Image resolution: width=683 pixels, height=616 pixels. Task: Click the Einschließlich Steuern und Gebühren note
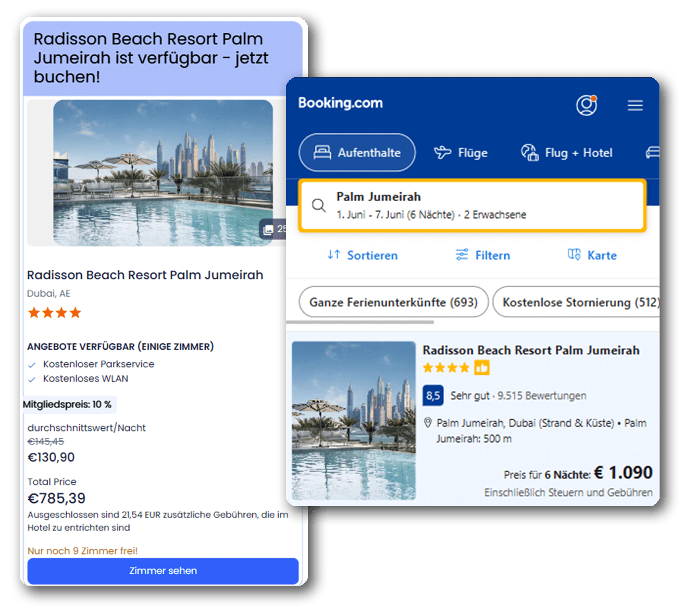point(568,492)
